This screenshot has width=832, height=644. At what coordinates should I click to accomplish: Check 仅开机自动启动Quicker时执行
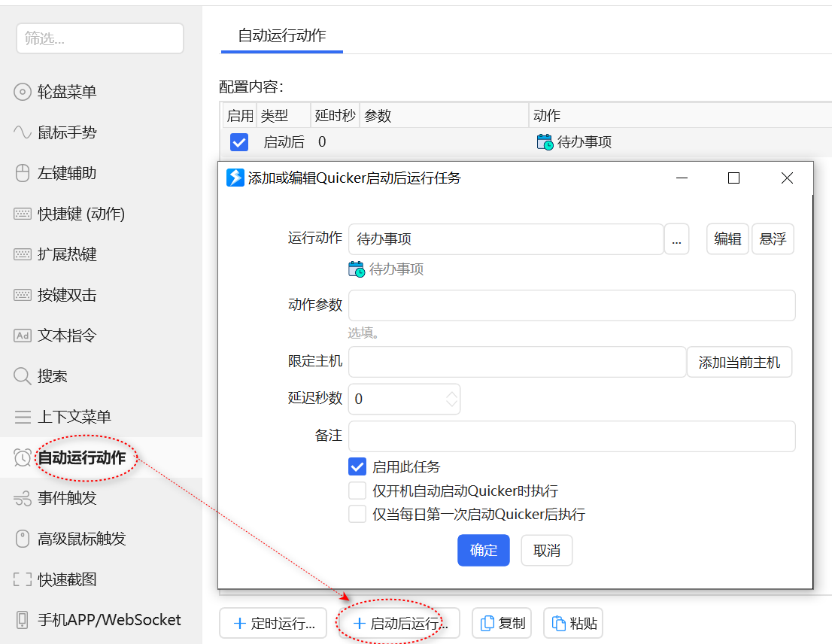[357, 491]
